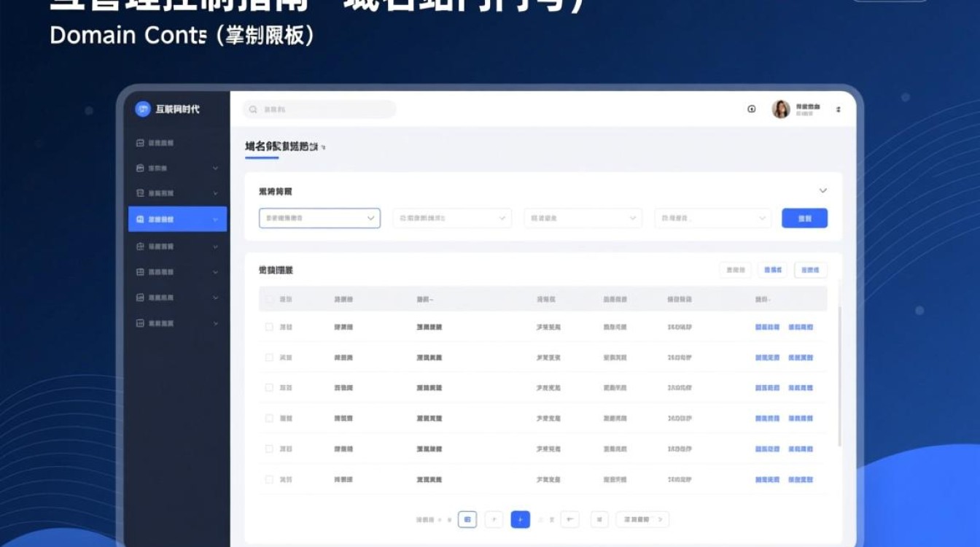This screenshot has height=547, width=980.
Task: Collapse the filter panel via its chevron
Action: pos(822,190)
